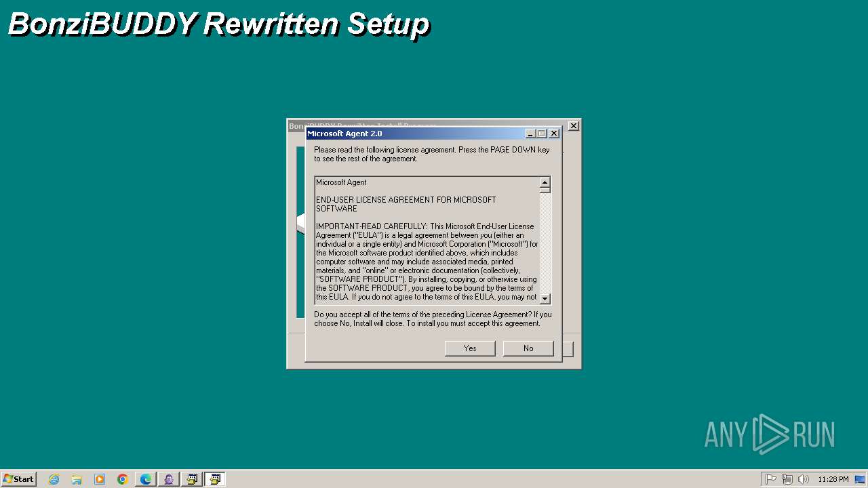868x488 pixels.
Task: Click the 'Do you accept all of the terms' question
Action: (433, 319)
